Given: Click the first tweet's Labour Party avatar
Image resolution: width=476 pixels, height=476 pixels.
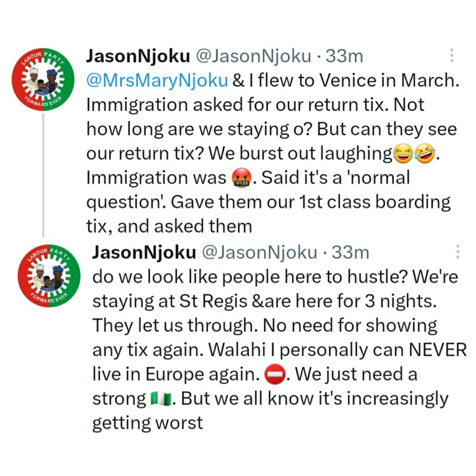Looking at the screenshot, I should click(x=43, y=80).
